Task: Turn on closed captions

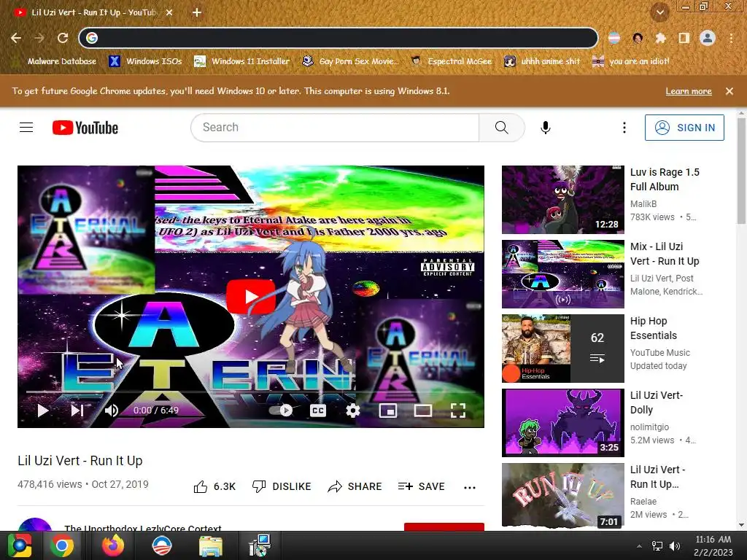Action: point(318,411)
